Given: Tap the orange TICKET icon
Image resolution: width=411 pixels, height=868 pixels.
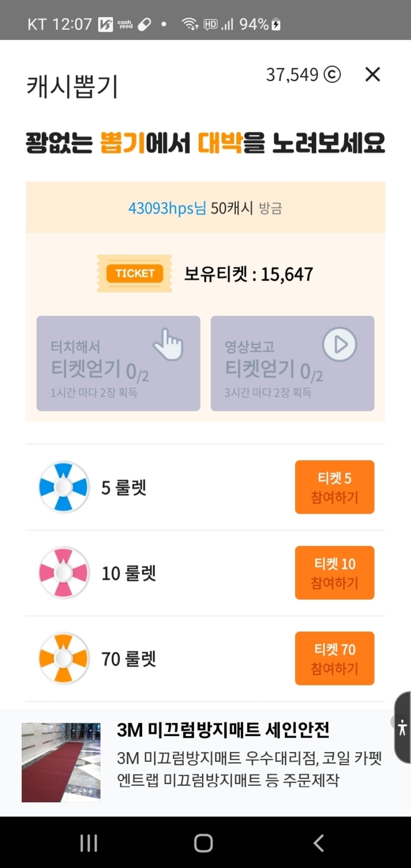Looking at the screenshot, I should tap(135, 273).
